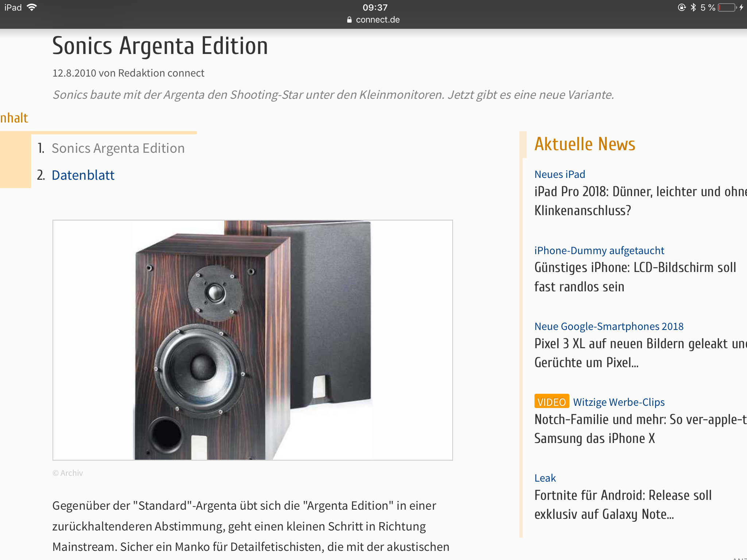Open the Neues iPad news link
This screenshot has height=560, width=747.
(x=560, y=174)
